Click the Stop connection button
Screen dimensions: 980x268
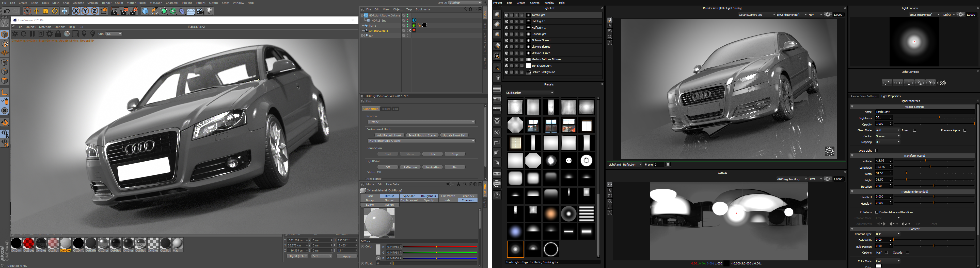pyautogui.click(x=455, y=154)
